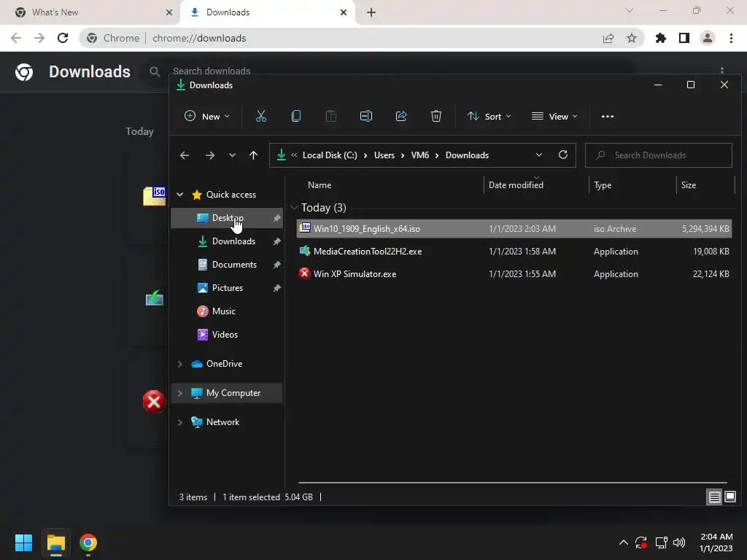Click Local Disk (C:) breadcrumb
747x560 pixels.
[330, 155]
